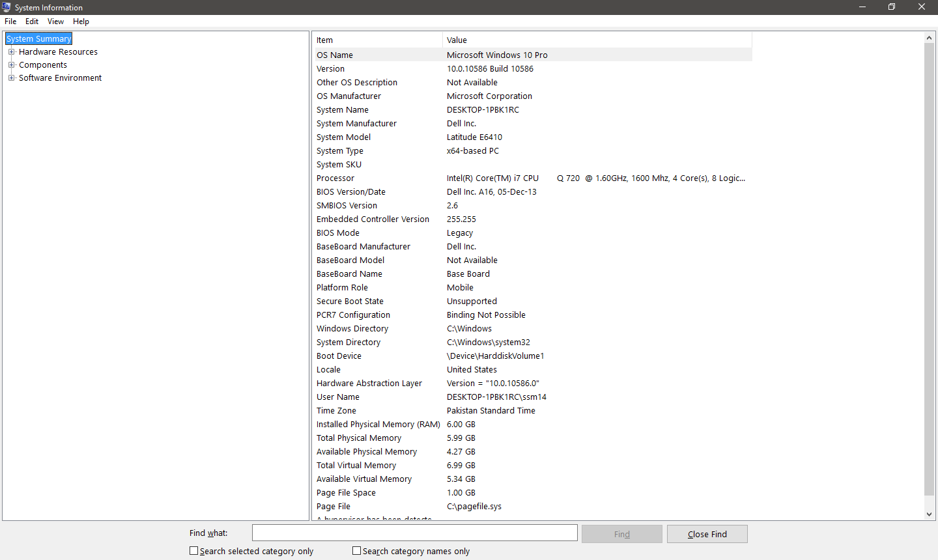
Task: Select the Windows Directory row
Action: [x=532, y=328]
